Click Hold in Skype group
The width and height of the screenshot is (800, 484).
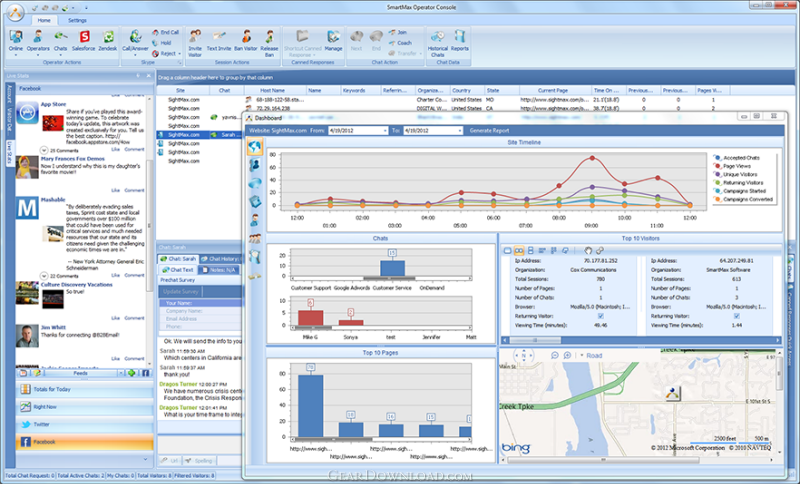point(162,43)
